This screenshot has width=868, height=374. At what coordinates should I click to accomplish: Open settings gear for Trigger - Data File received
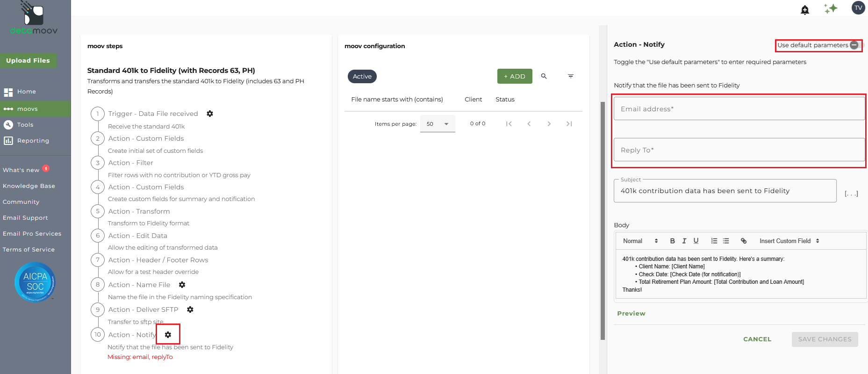click(x=210, y=114)
